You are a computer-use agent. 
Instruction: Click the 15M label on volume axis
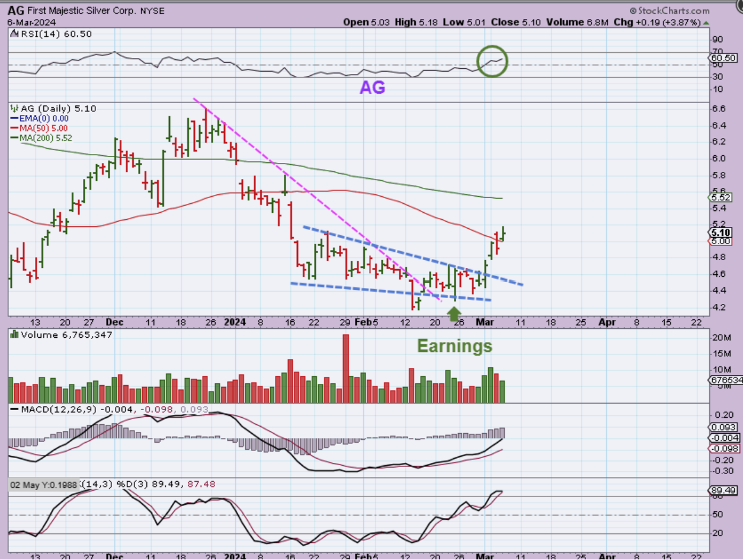point(721,354)
